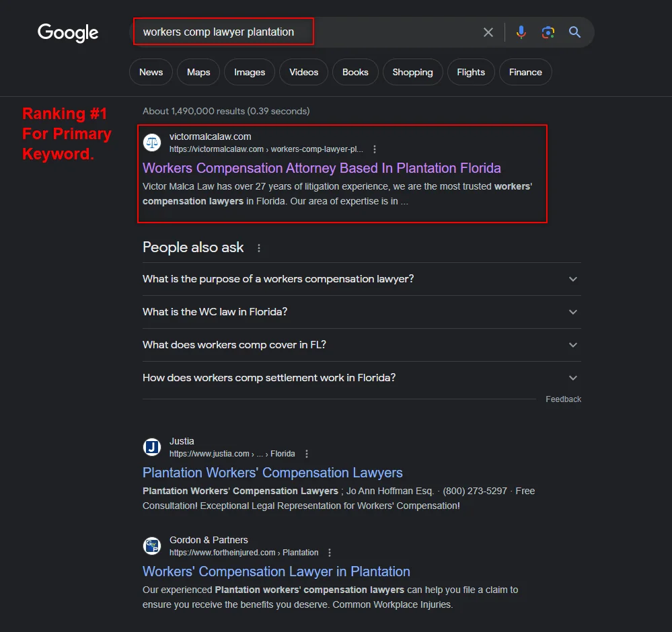This screenshot has height=632, width=672.
Task: Open the three-dot menu beside People also ask
Action: pyautogui.click(x=259, y=248)
